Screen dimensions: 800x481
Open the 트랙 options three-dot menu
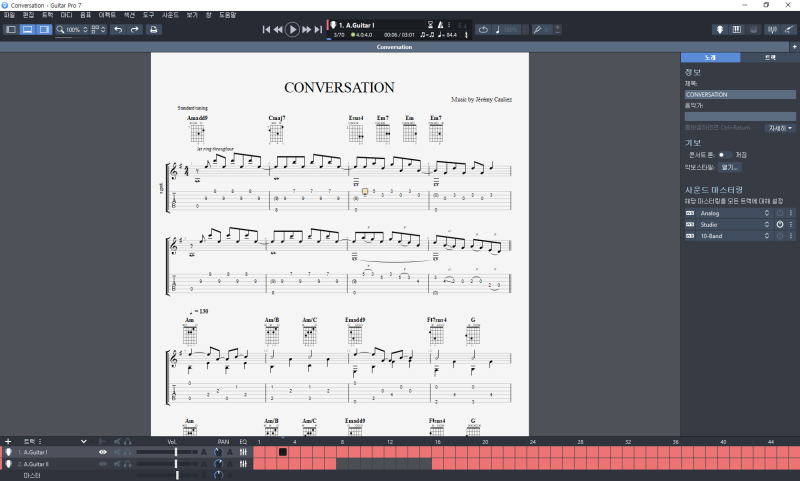click(x=40, y=442)
